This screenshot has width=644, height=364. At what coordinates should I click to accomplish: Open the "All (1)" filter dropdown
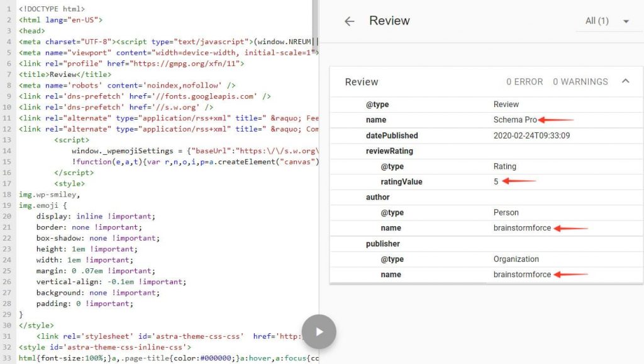point(596,21)
